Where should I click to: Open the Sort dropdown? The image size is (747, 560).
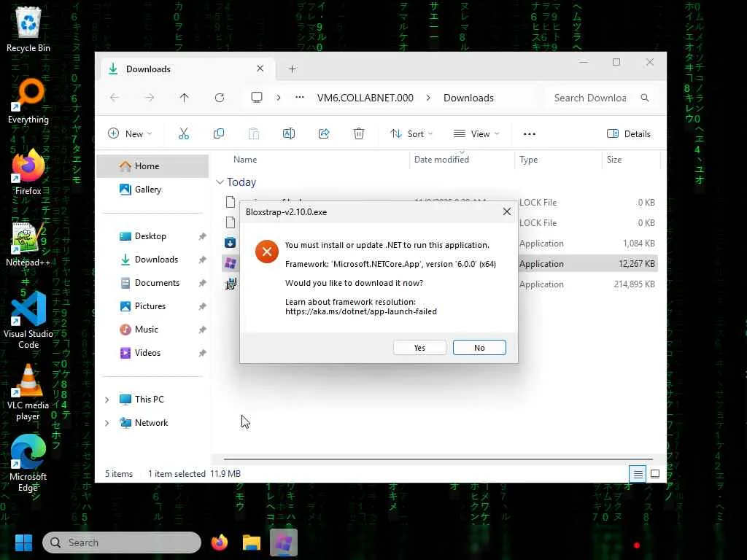tap(411, 134)
